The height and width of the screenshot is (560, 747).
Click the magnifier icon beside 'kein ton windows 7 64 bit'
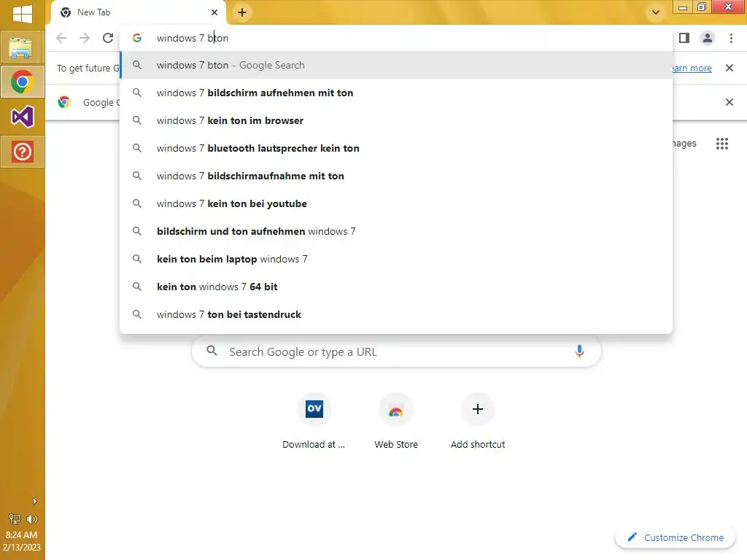tap(137, 287)
